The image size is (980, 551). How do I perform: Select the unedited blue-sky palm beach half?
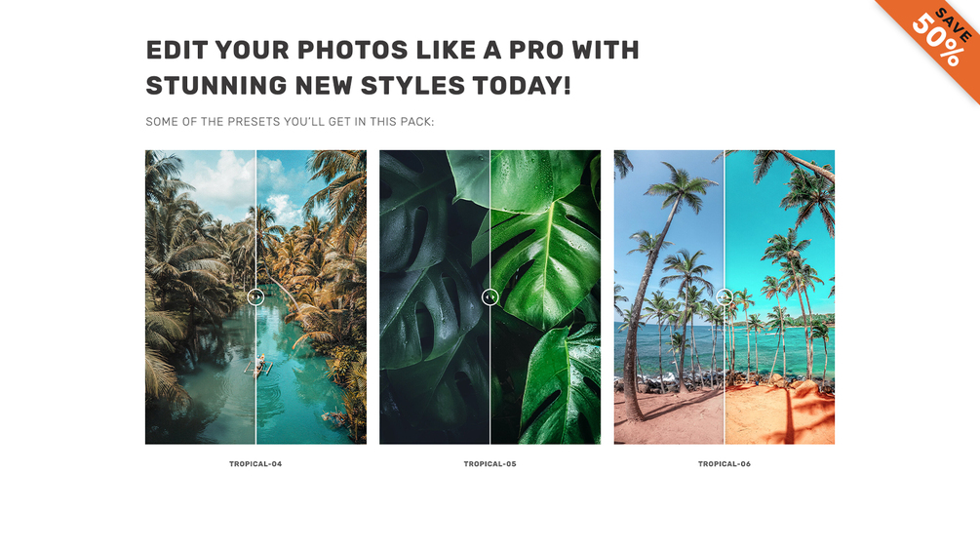pos(669,296)
